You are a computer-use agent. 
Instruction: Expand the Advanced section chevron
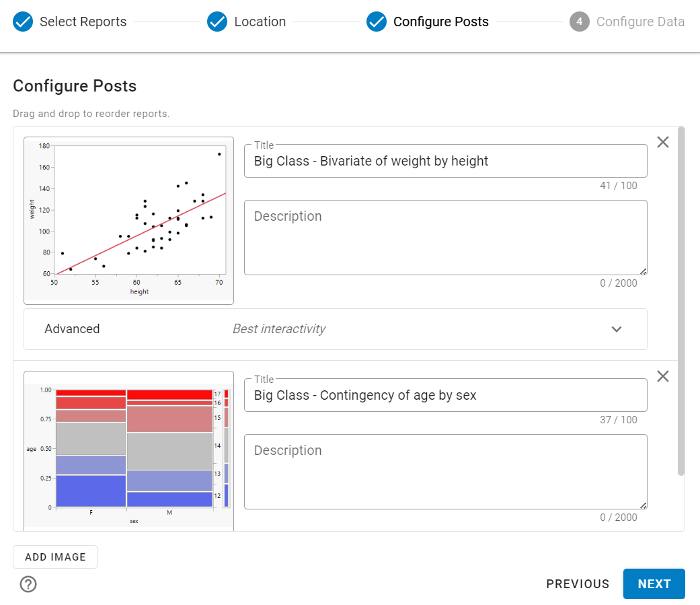617,329
